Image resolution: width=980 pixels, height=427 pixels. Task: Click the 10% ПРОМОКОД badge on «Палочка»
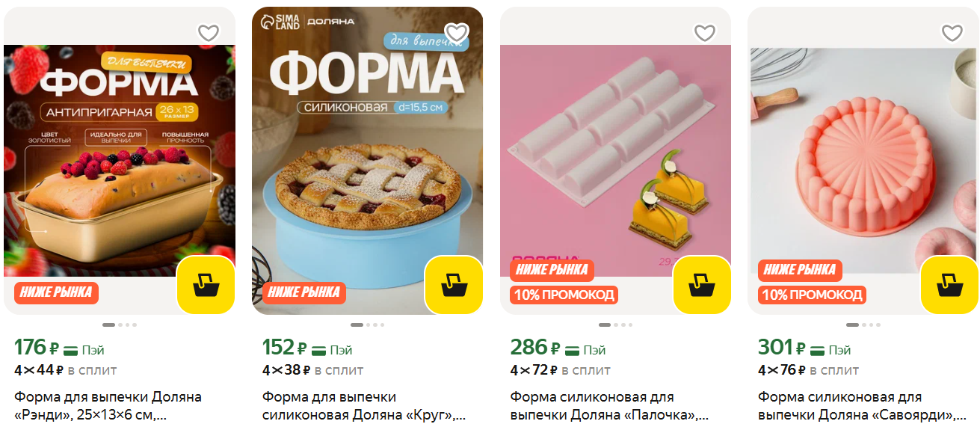coord(564,295)
